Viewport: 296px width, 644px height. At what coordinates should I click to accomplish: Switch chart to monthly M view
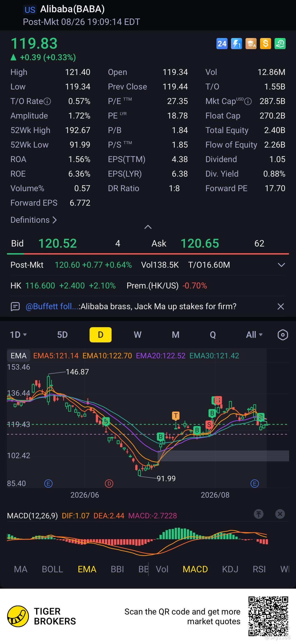[x=175, y=335]
